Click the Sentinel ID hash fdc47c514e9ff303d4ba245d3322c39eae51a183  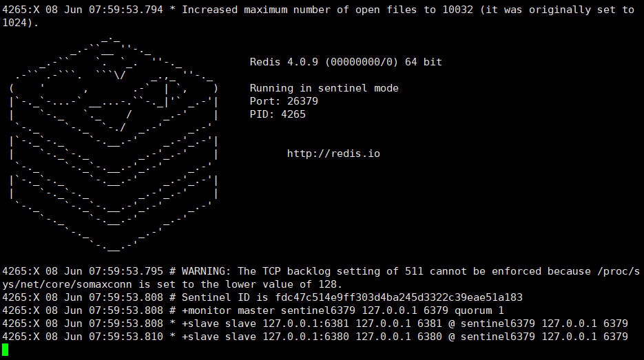point(399,297)
